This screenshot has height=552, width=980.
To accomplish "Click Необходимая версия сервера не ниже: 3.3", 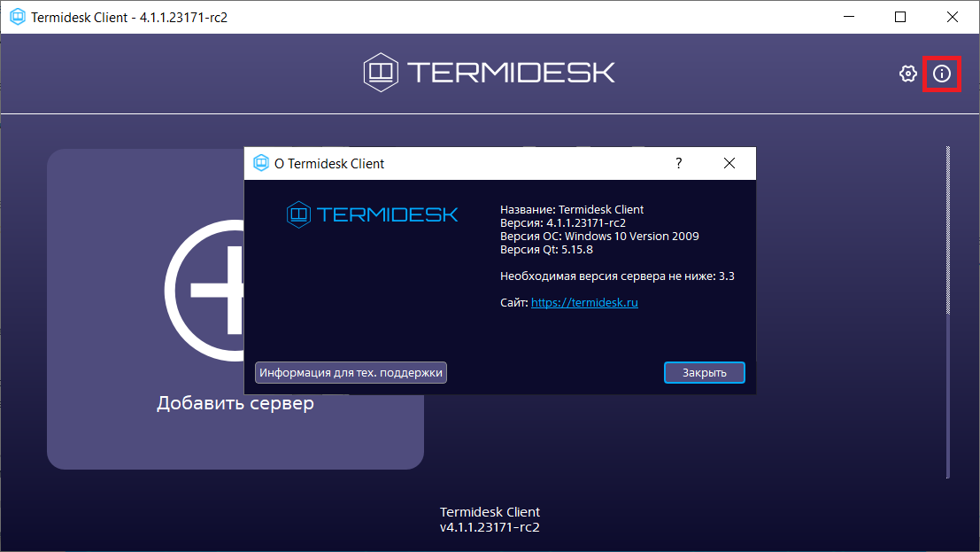I will point(618,276).
